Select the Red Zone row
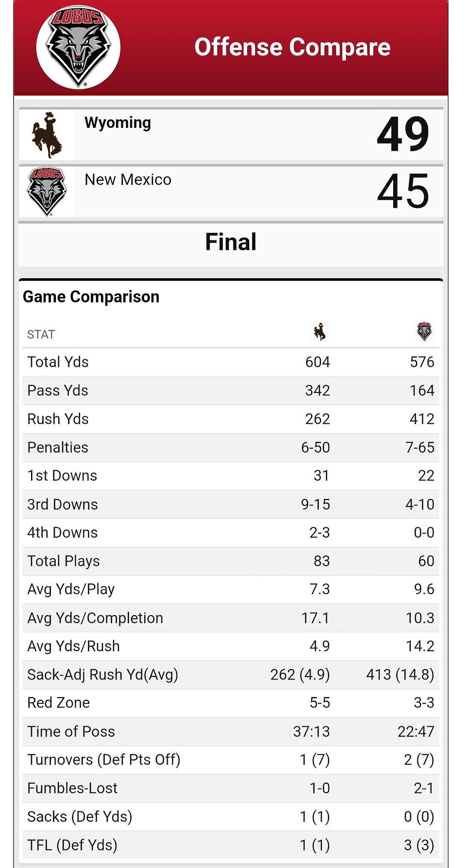466x868 pixels. click(x=231, y=703)
